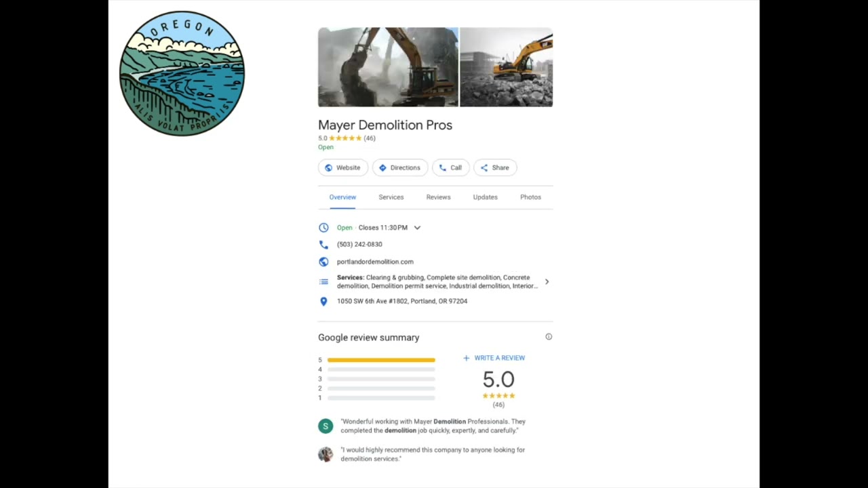Image resolution: width=868 pixels, height=488 pixels.
Task: Click the large 5.0 rating score
Action: (498, 380)
